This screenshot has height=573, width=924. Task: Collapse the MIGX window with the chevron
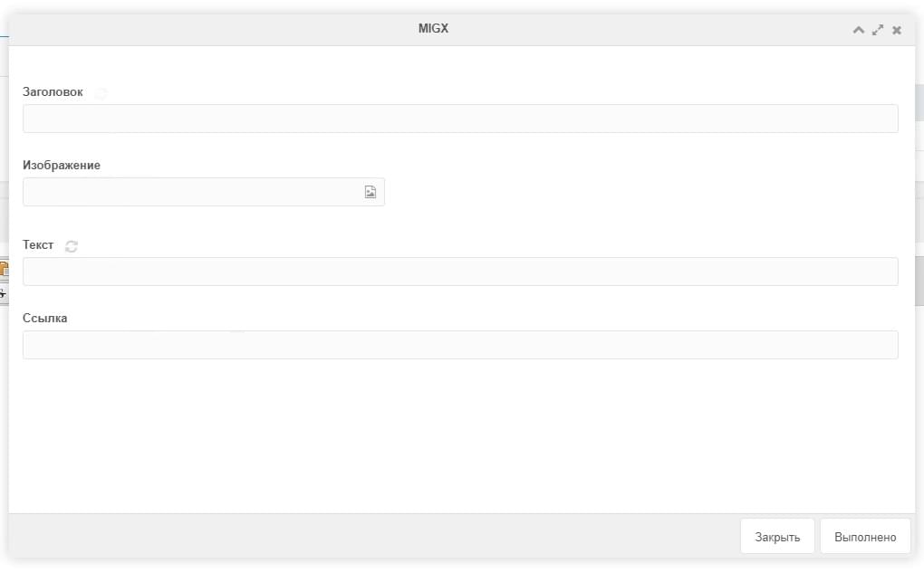click(x=859, y=30)
